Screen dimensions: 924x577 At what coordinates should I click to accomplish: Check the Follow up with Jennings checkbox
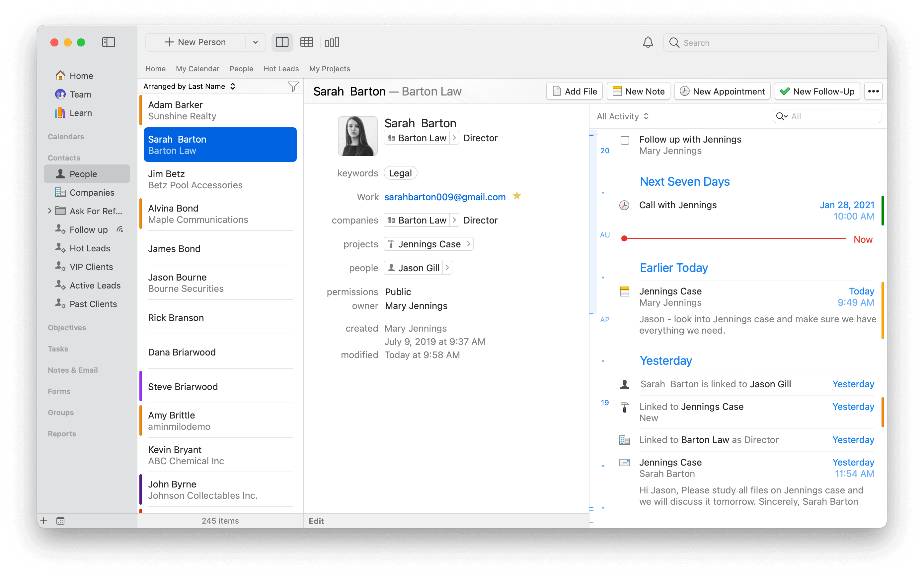pos(625,140)
